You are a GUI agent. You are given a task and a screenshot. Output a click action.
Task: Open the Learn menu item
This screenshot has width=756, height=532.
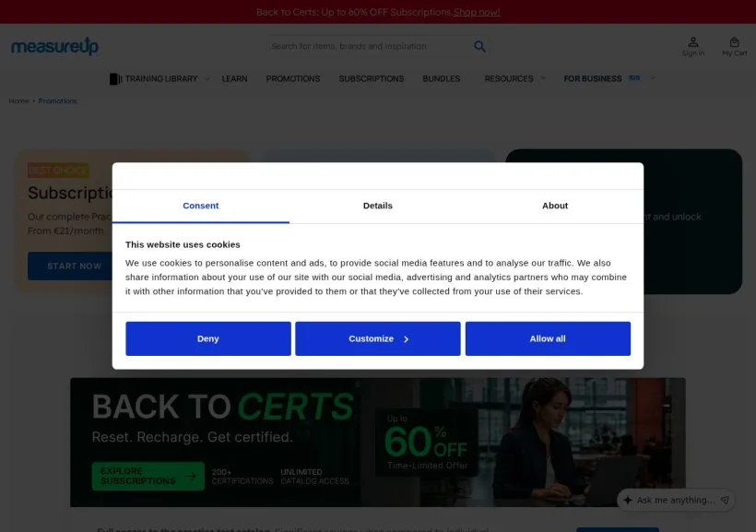(234, 78)
